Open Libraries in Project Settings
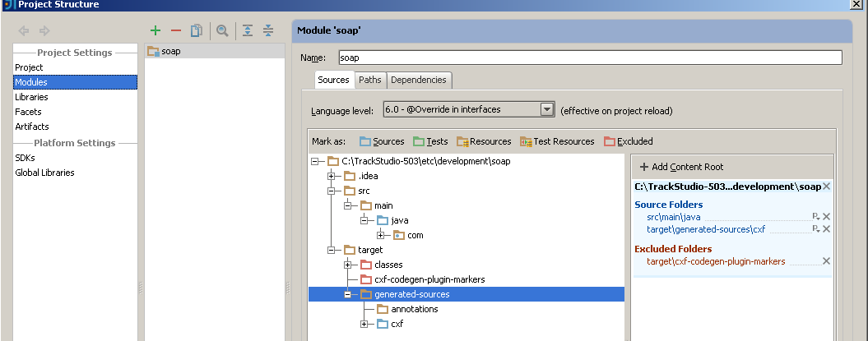The height and width of the screenshot is (341, 868). (x=31, y=97)
